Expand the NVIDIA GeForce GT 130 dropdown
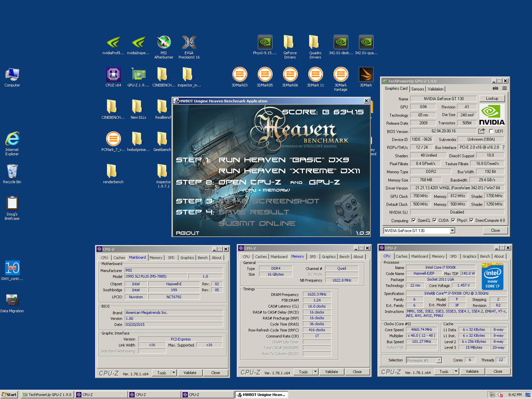 coord(452,230)
